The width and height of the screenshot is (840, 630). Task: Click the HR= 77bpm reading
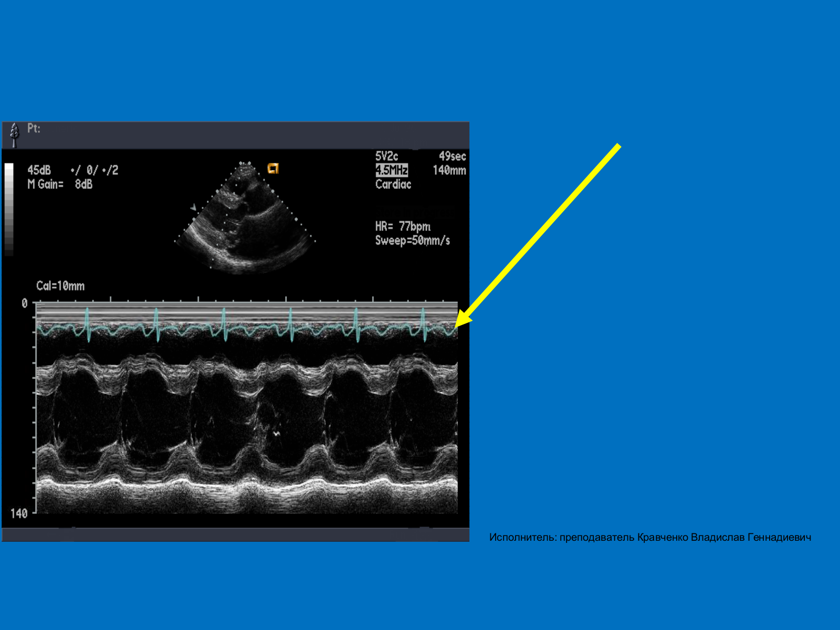[403, 227]
